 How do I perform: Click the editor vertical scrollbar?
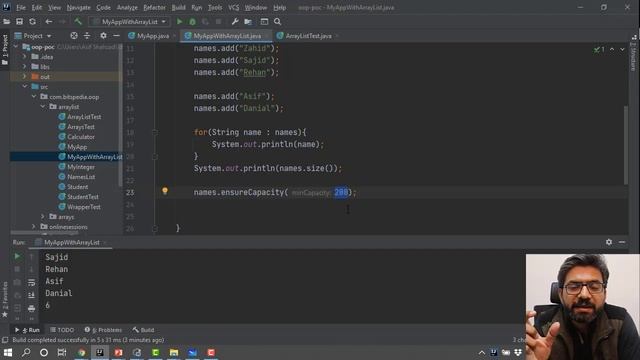626,145
